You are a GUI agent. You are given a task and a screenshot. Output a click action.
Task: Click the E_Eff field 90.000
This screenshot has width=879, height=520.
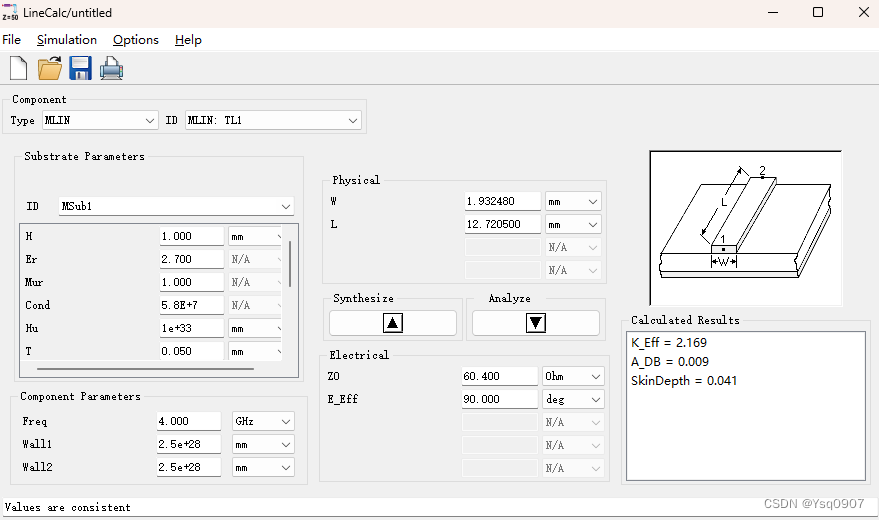coord(499,399)
